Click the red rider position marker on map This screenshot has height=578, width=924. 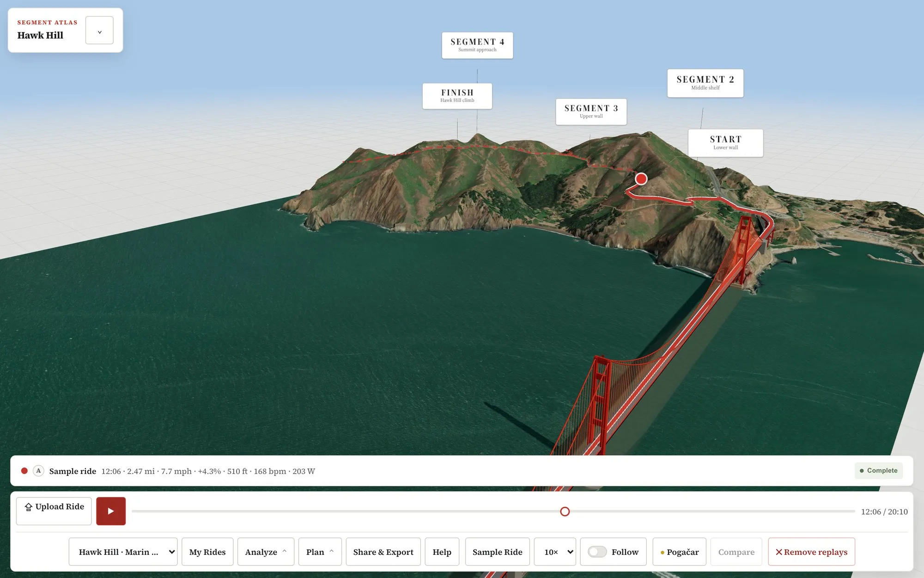(641, 178)
